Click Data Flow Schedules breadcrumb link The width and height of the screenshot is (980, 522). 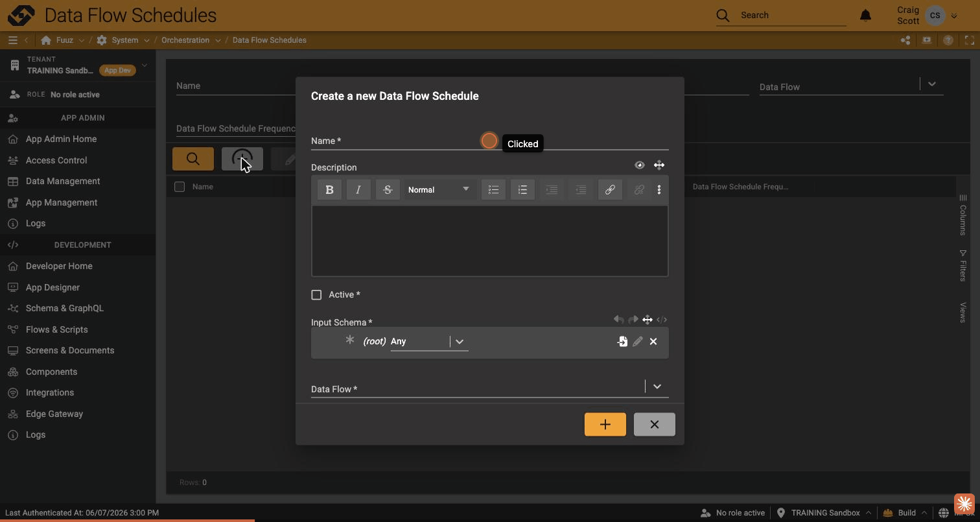(x=270, y=40)
